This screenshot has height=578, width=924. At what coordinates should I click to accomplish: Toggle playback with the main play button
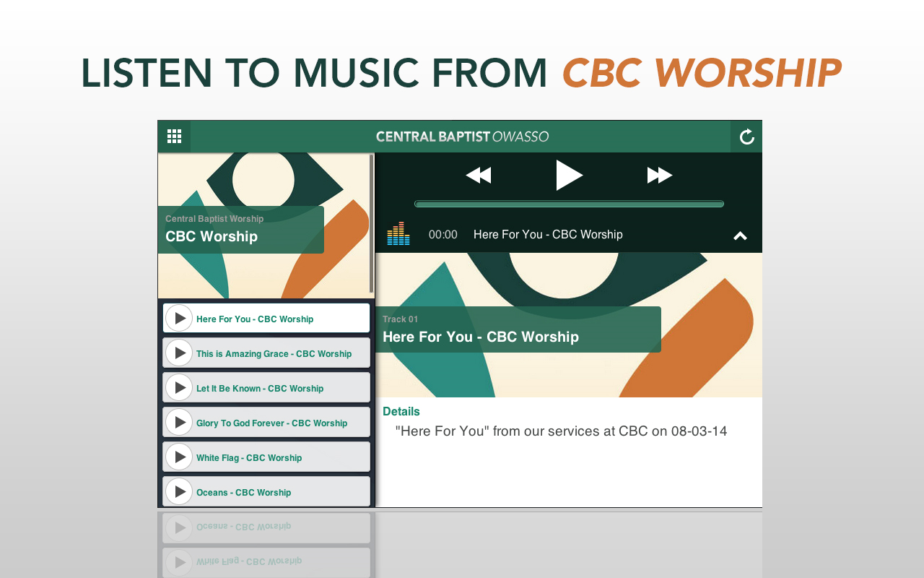(x=569, y=173)
